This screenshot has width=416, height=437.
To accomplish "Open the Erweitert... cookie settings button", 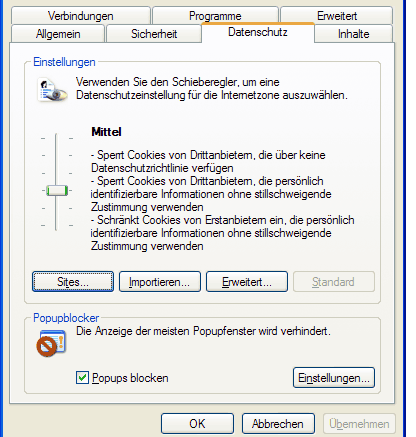I will [x=247, y=282].
